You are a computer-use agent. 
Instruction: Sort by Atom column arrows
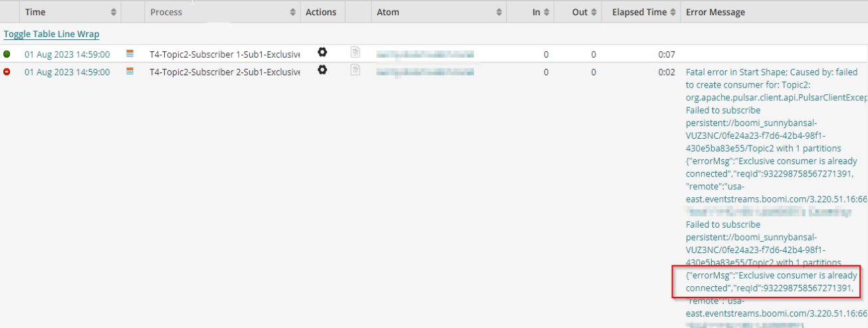(x=499, y=12)
